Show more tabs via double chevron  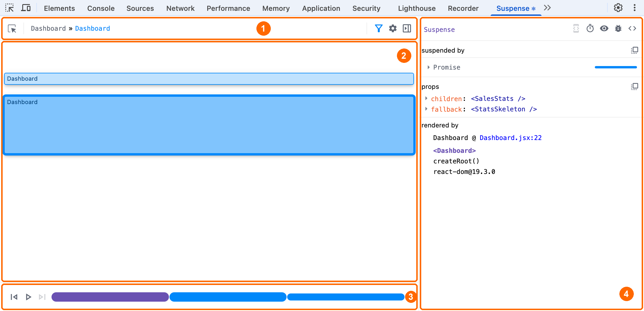(547, 8)
